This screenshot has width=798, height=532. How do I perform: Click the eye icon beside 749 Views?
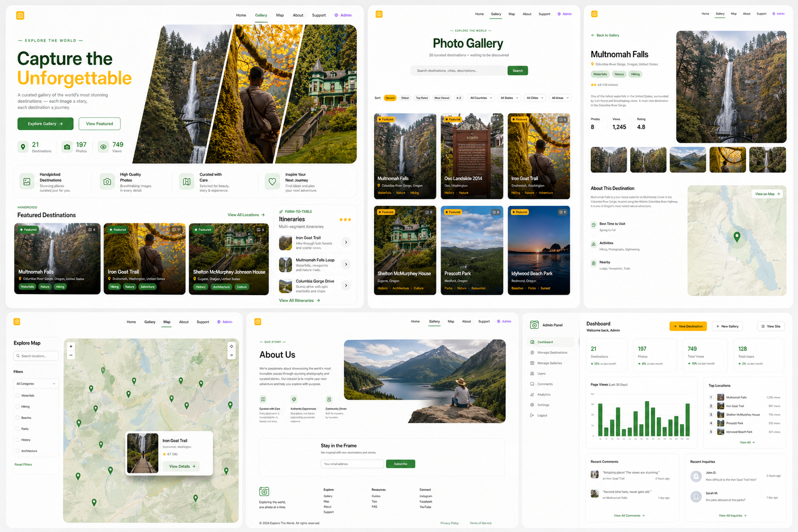103,147
